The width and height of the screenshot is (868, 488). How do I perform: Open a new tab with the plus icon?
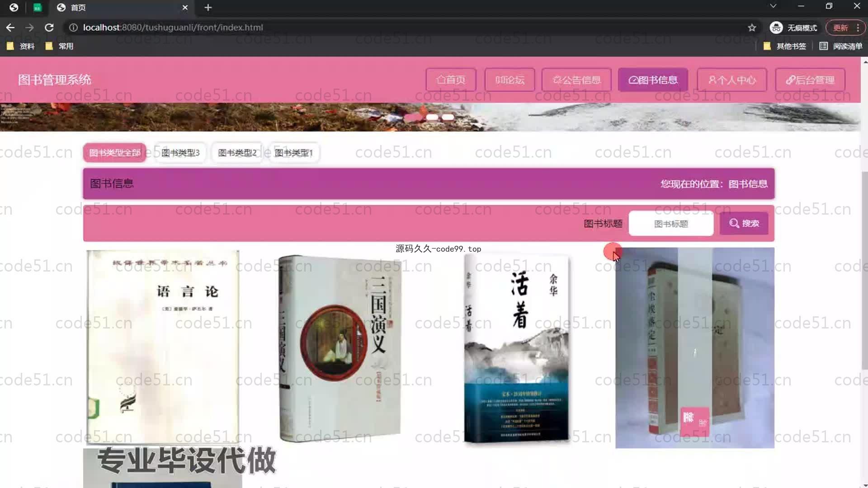tap(208, 7)
